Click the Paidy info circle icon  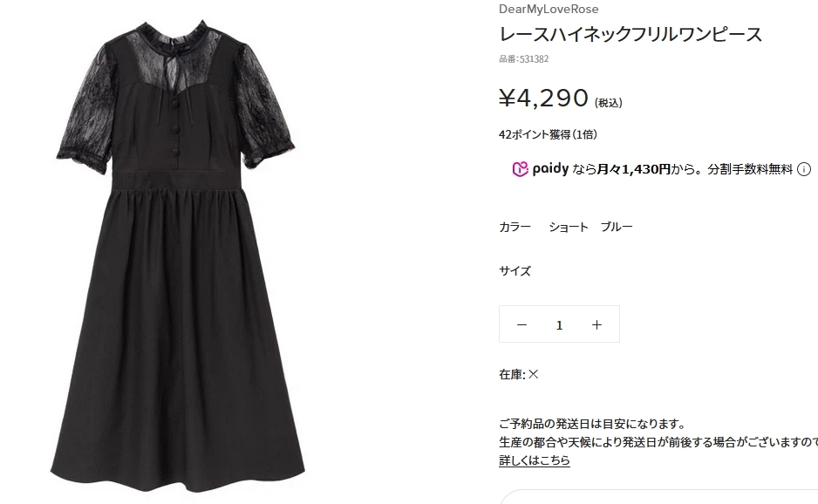pyautogui.click(x=804, y=169)
